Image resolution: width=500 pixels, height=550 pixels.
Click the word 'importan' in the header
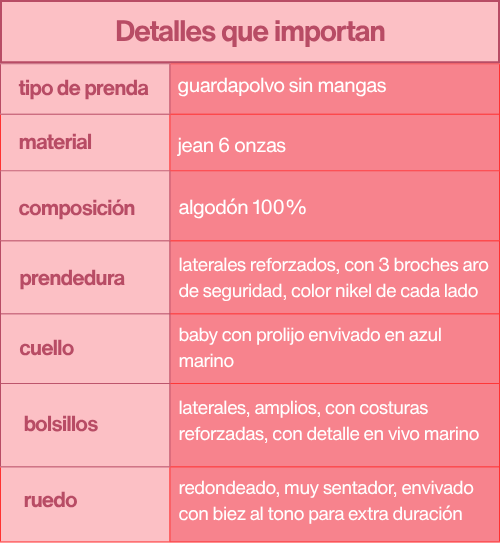[x=329, y=33]
